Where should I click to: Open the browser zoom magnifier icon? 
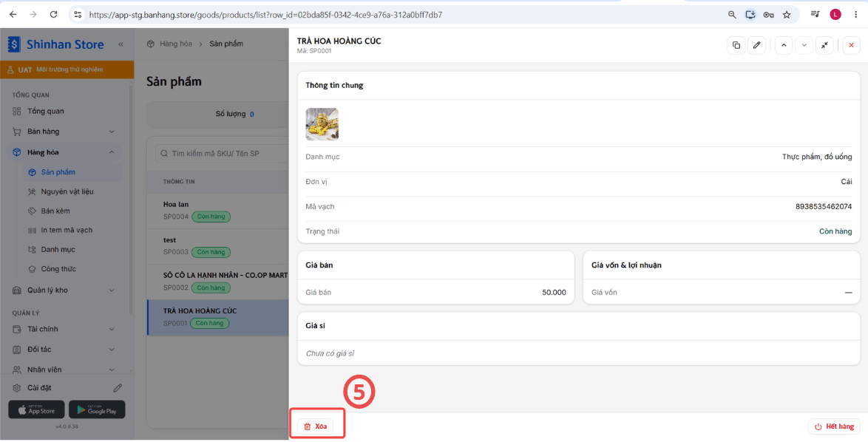click(732, 15)
